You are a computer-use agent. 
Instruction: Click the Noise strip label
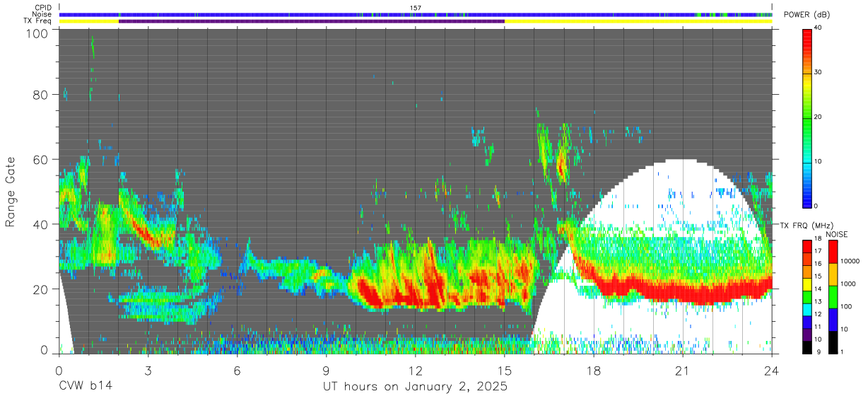pos(43,14)
